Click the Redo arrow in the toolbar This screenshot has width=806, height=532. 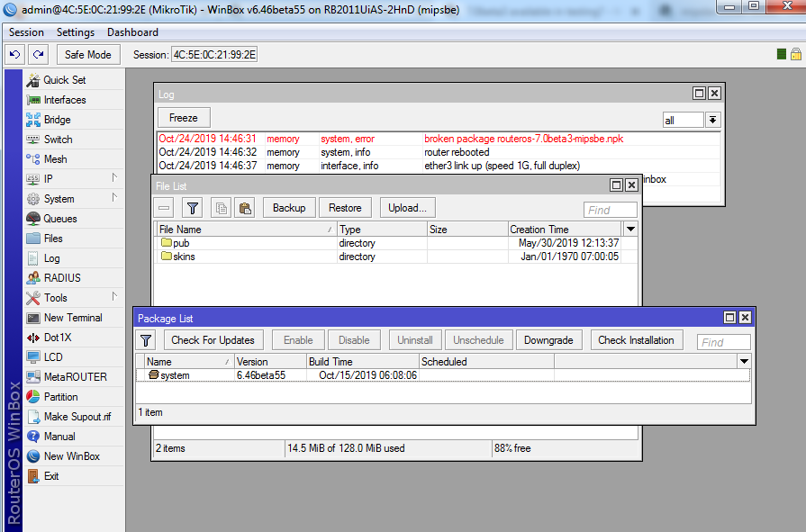(38, 55)
